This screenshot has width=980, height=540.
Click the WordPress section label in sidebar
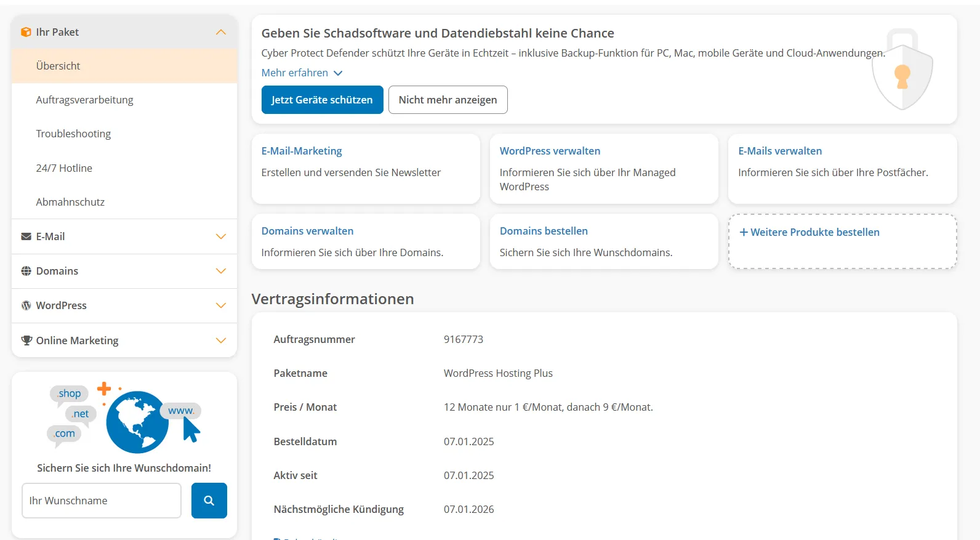[x=61, y=305]
